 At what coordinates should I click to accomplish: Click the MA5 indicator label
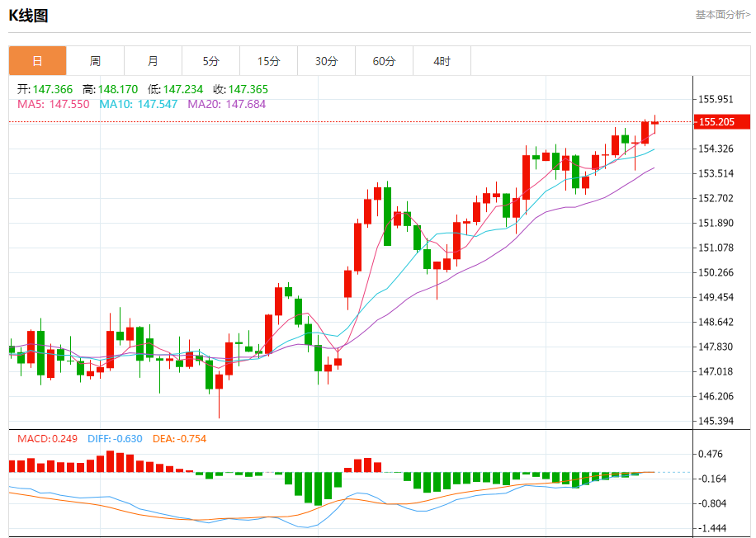pyautogui.click(x=54, y=104)
